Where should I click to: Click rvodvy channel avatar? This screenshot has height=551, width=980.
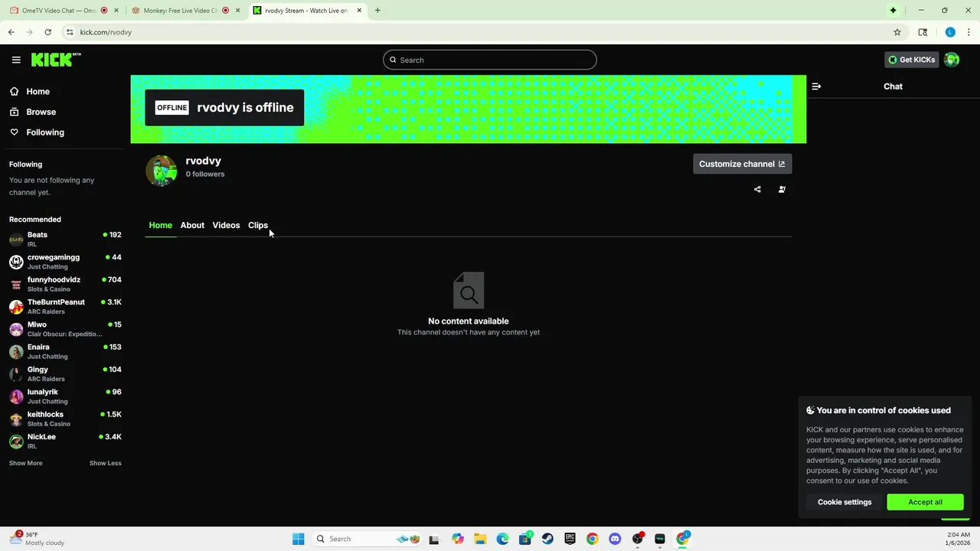click(162, 171)
